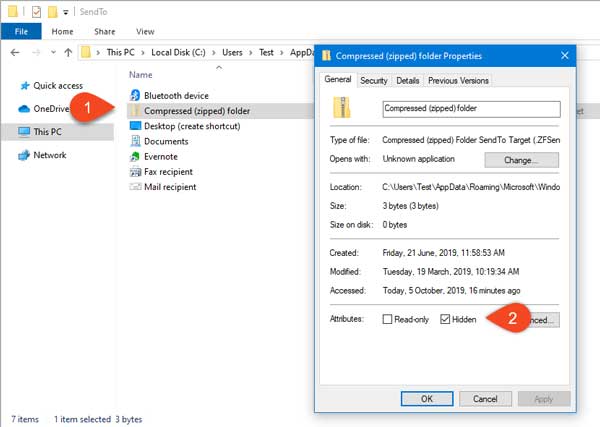Expand chevron after Test in path
This screenshot has height=427, width=600.
pyautogui.click(x=282, y=53)
